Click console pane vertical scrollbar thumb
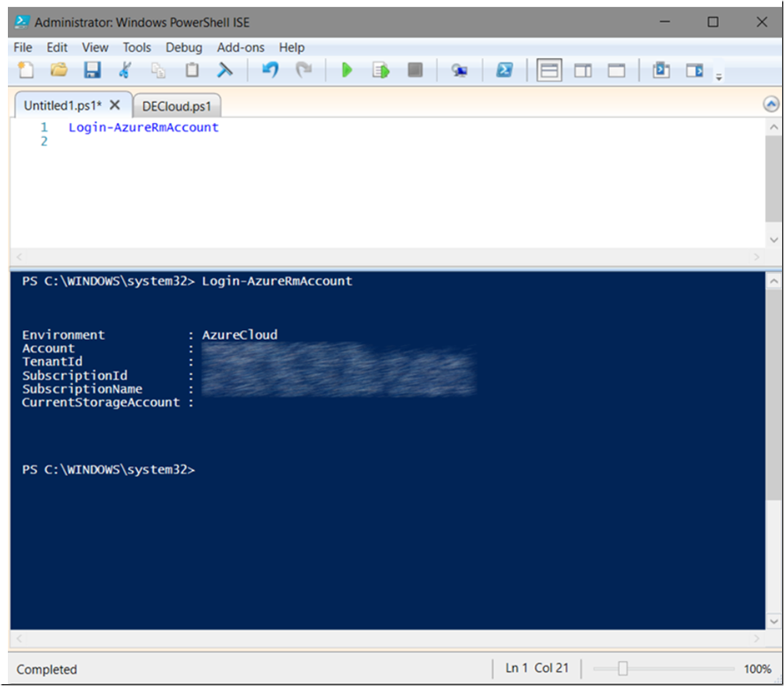784x686 pixels. pos(773,395)
